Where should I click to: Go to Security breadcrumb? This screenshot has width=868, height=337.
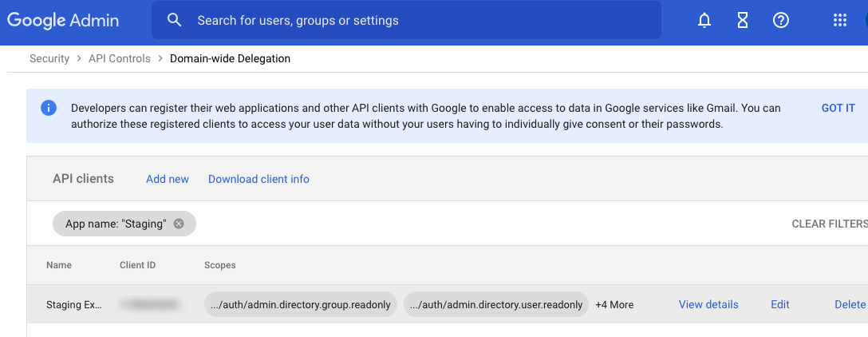(49, 58)
